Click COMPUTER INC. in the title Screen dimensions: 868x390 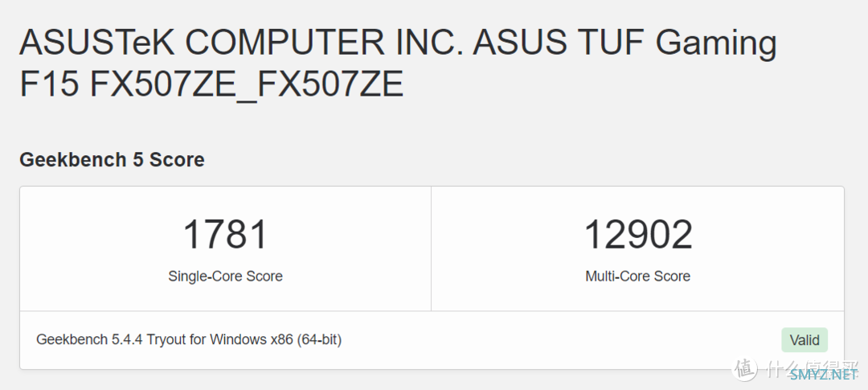click(330, 43)
